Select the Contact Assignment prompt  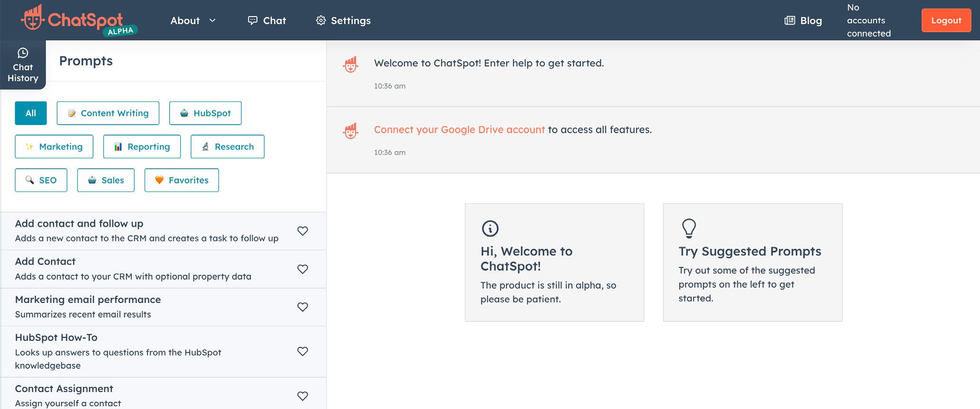(64, 389)
